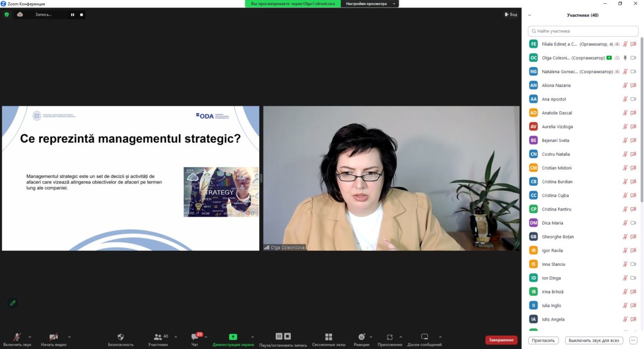The width and height of the screenshot is (644, 349).
Task: Open Доски сообщений whiteboards
Action: point(425,339)
